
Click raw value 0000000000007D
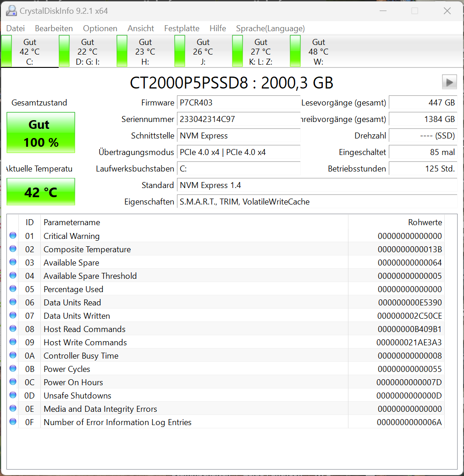pos(409,382)
